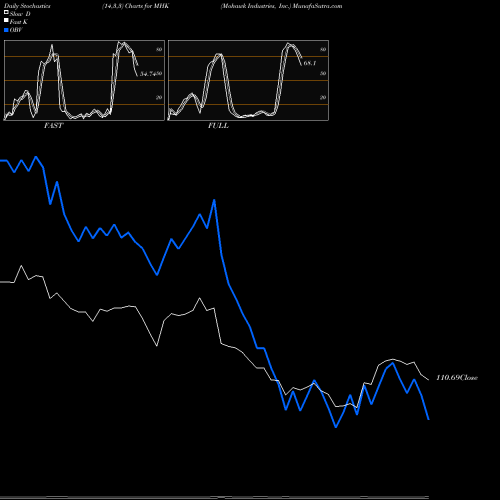This screenshot has height=500, width=500.
Task: Click the Slow D legend text
Action: tap(20, 14)
